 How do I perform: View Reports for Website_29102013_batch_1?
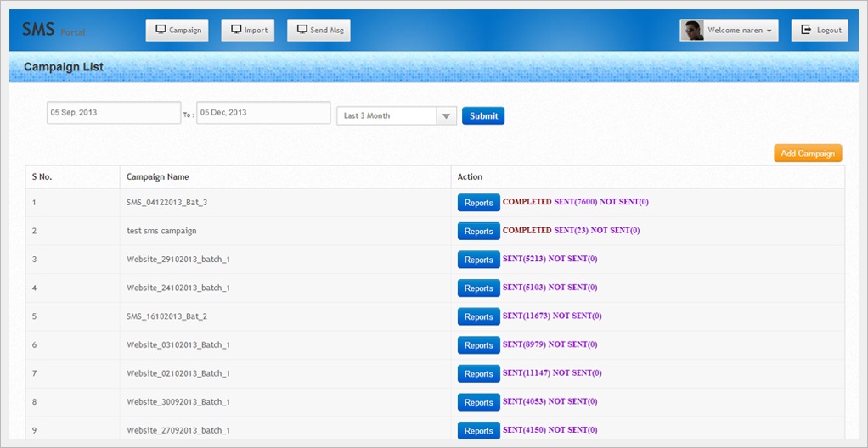tap(478, 260)
